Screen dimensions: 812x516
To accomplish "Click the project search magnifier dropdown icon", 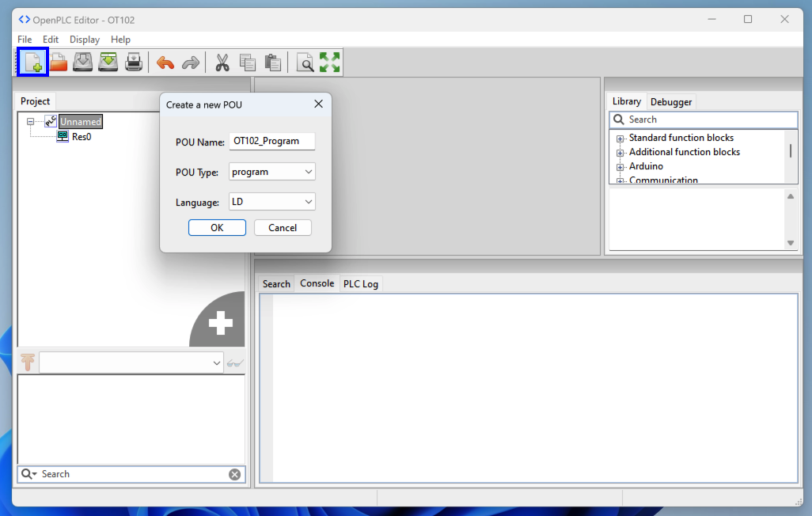I will tap(29, 474).
